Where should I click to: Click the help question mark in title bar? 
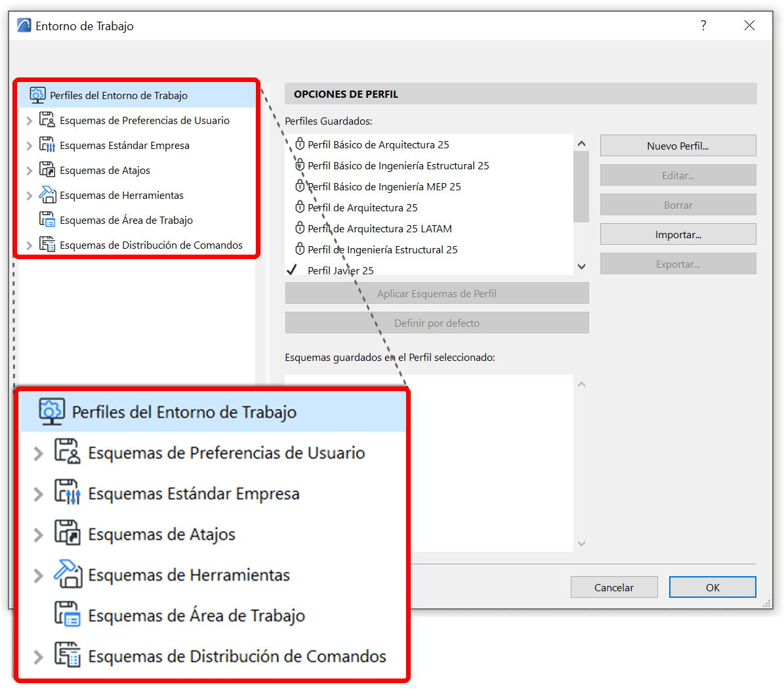(x=703, y=26)
